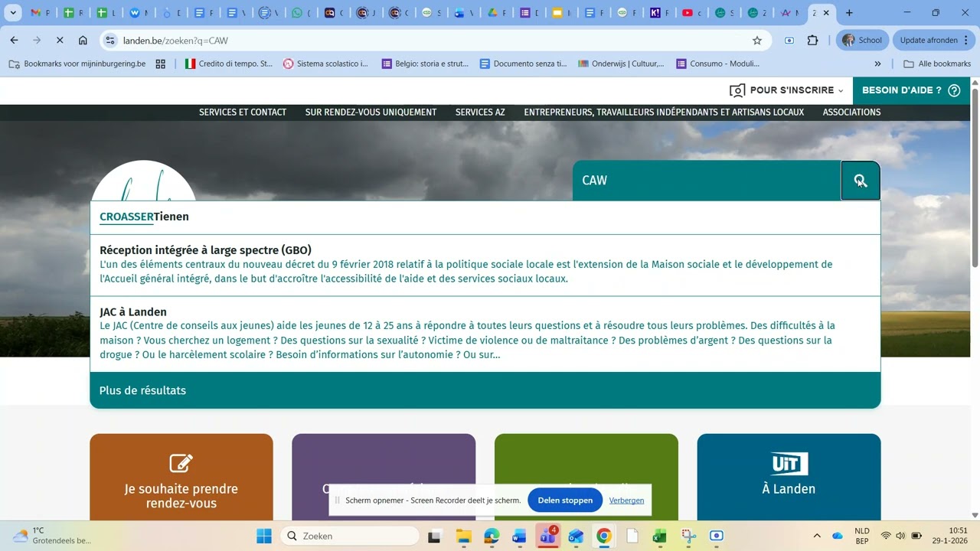Open the JAC à Landen result
This screenshot has height=551, width=980.
[485, 334]
